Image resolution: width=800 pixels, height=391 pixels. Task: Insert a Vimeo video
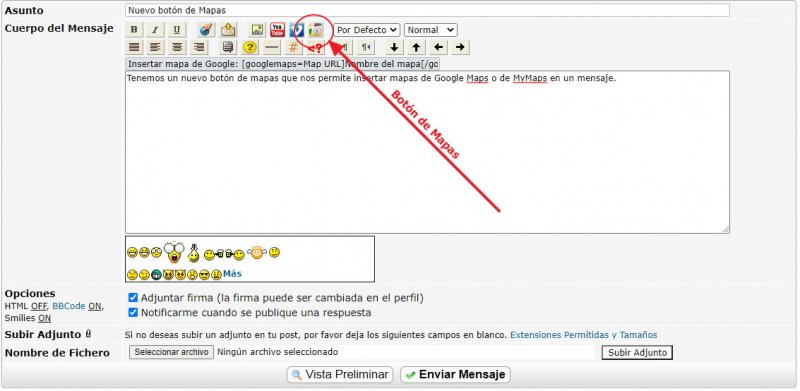point(296,30)
